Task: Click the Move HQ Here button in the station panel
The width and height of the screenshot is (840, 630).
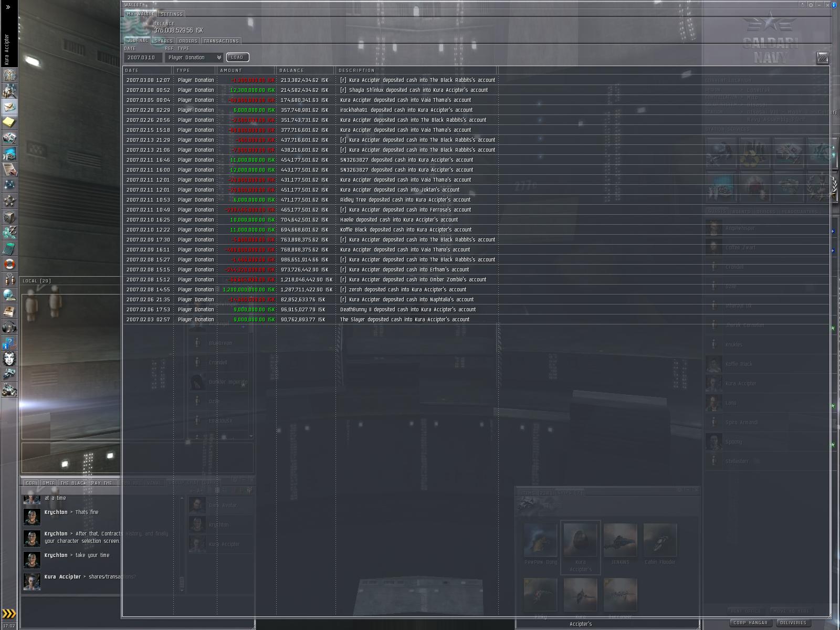Action: 791,611
